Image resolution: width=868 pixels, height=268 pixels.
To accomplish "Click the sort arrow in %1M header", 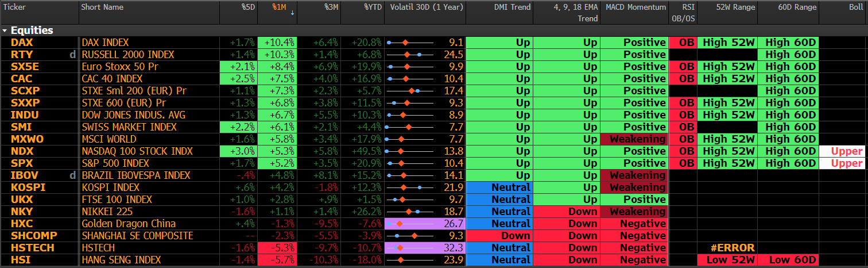I will [292, 12].
